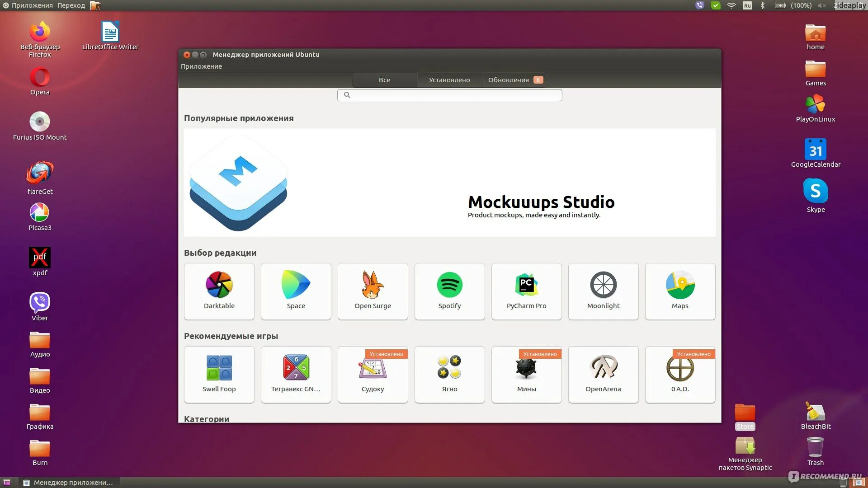Switch to the Установлено tab
The width and height of the screenshot is (868, 488).
pos(449,80)
